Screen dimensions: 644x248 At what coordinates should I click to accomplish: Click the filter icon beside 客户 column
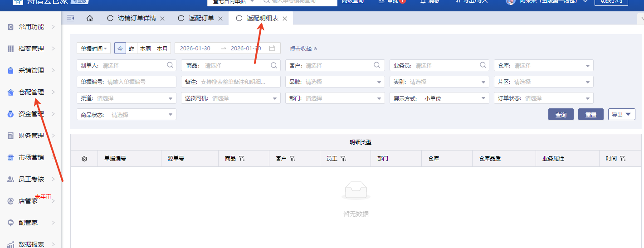pyautogui.click(x=293, y=159)
